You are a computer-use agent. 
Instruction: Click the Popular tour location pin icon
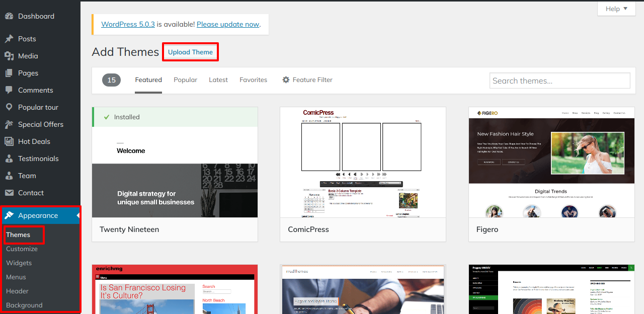tap(9, 107)
